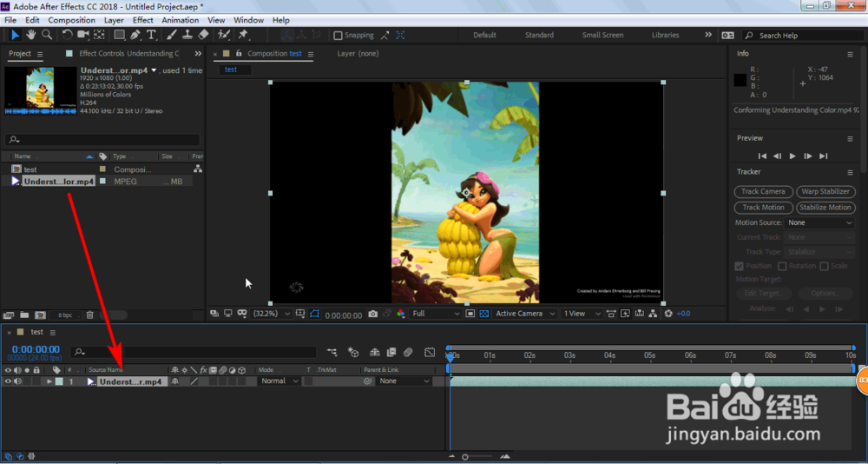Click the layer 1 label color swatch
The image size is (868, 464).
[x=59, y=381]
